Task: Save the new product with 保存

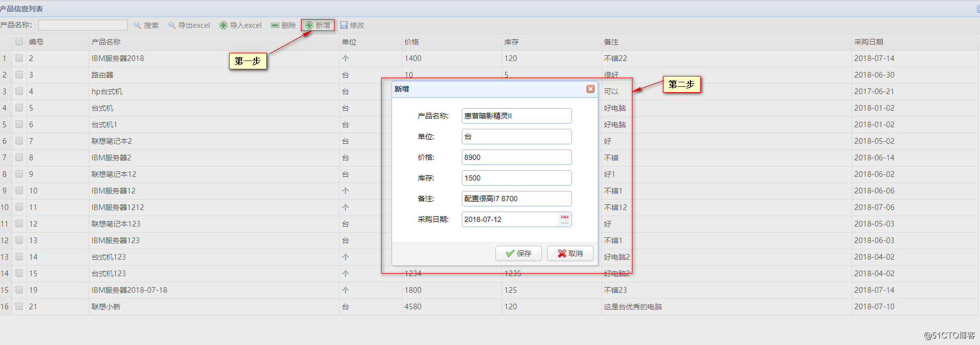Action: [519, 253]
